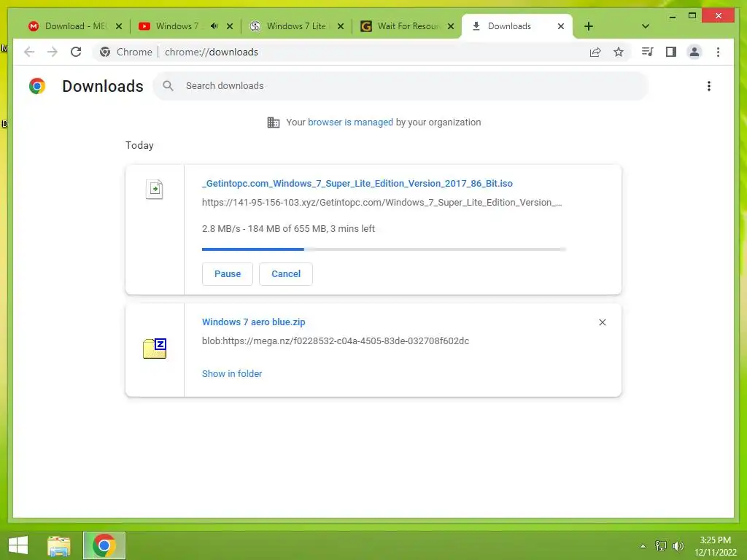Close the Windows 7 Lite tab

pyautogui.click(x=340, y=26)
